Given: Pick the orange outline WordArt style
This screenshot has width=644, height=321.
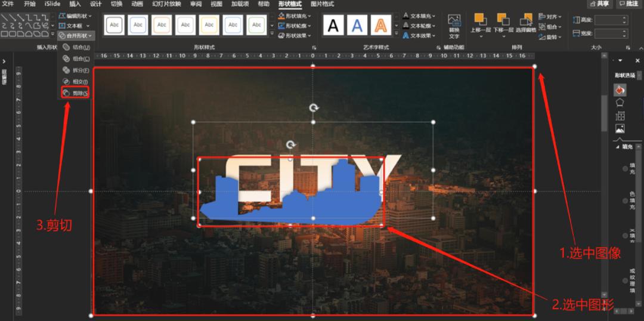Looking at the screenshot, I should (381, 25).
